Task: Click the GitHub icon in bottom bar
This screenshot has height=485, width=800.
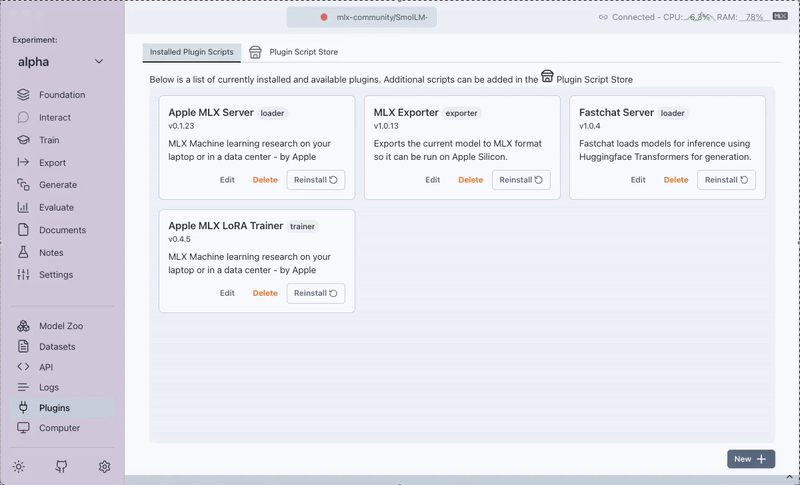Action: [x=61, y=466]
